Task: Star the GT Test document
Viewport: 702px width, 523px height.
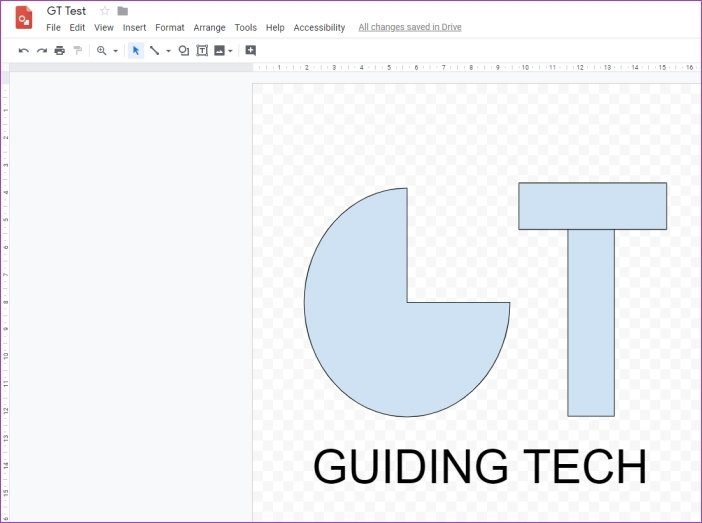Action: [105, 11]
